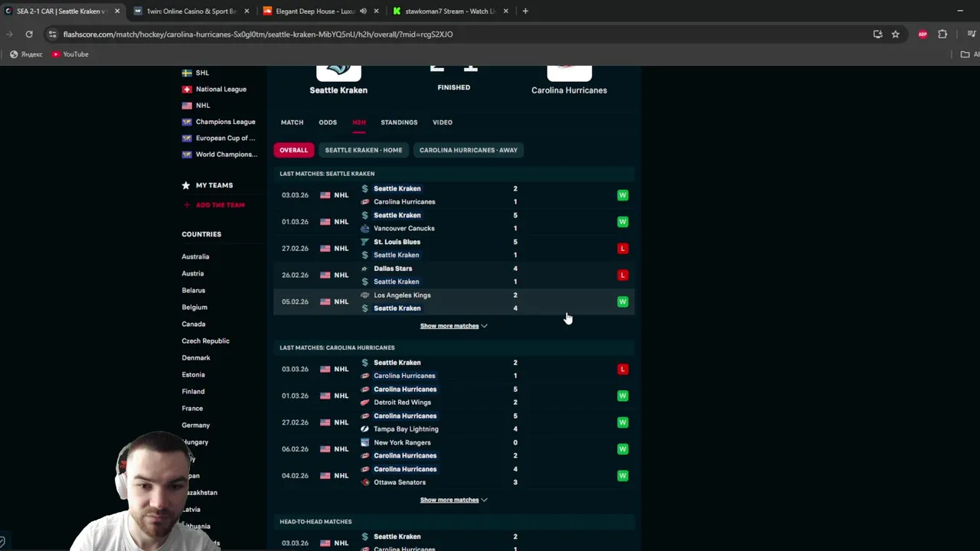Click the NHL USA flag in sidebar
Image resolution: width=980 pixels, height=551 pixels.
coord(187,106)
